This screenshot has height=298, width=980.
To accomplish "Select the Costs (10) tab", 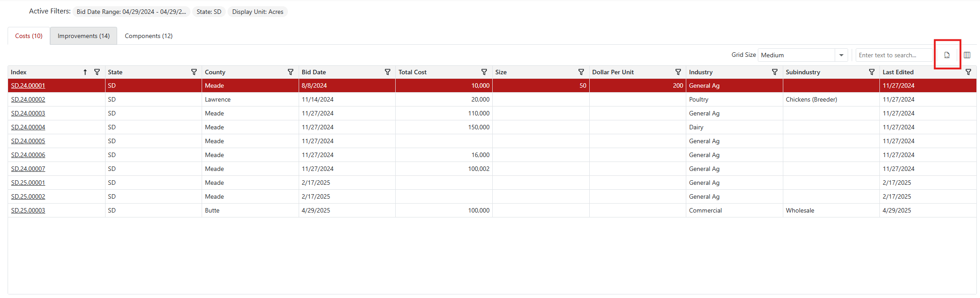I will tap(29, 36).
